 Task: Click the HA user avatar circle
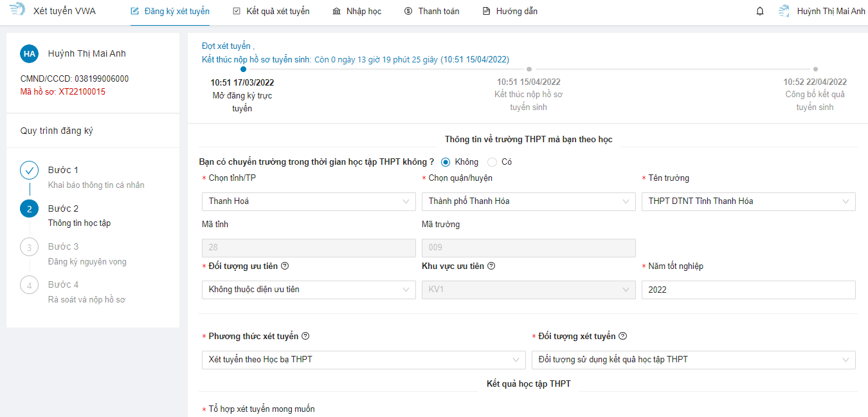point(30,54)
